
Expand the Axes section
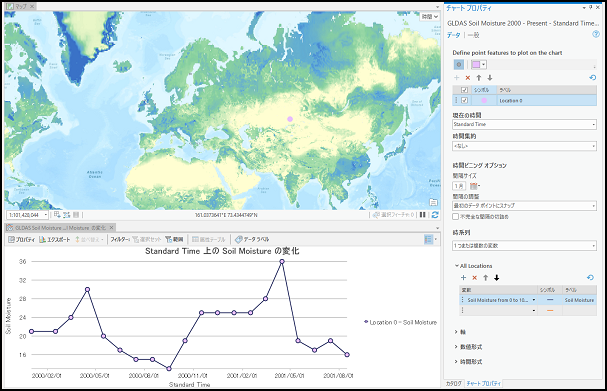[456, 332]
